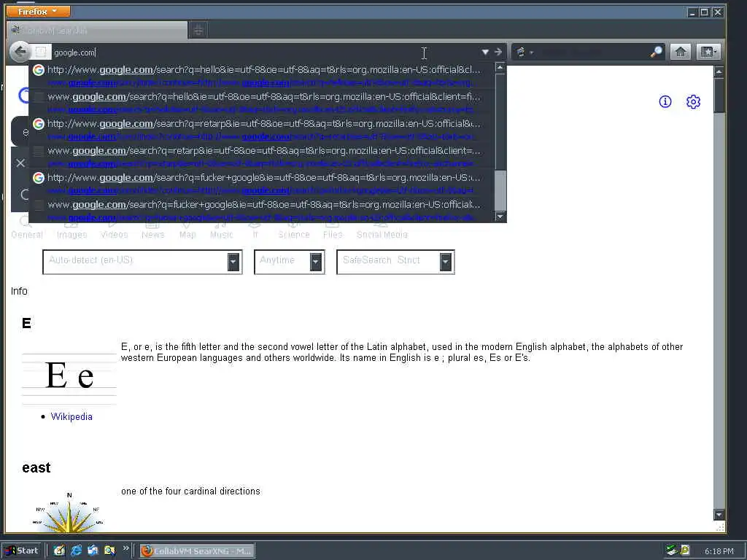Launch Internet Explorer from quick launch

click(76, 551)
